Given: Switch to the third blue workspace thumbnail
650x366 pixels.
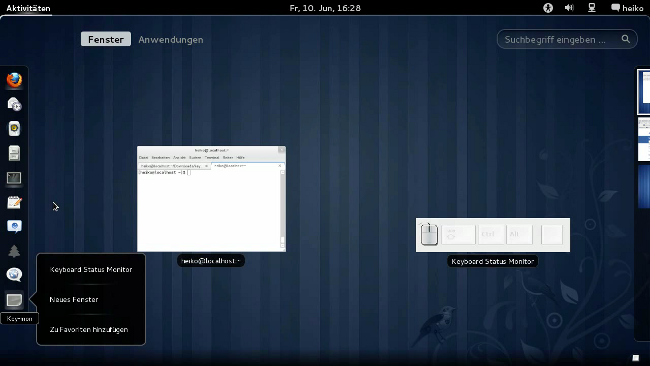Looking at the screenshot, I should tap(644, 187).
